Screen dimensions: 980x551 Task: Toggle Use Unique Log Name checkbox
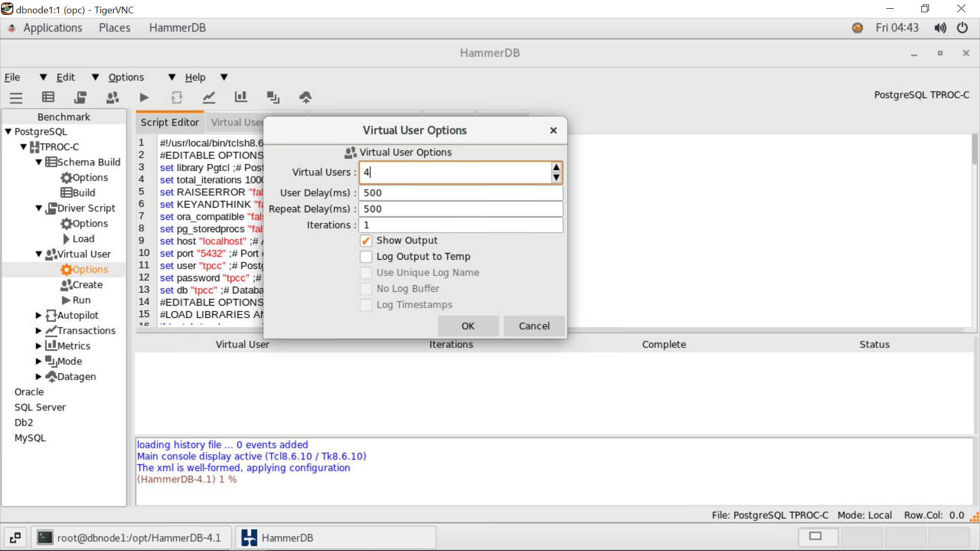[x=366, y=272]
